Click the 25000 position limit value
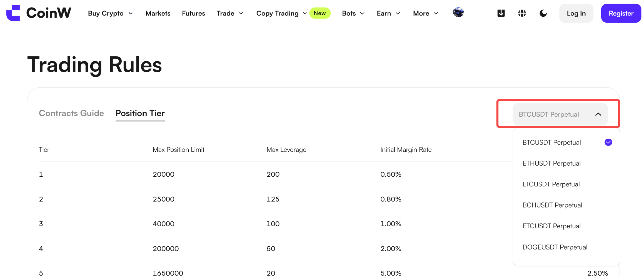644x276 pixels. coord(164,199)
